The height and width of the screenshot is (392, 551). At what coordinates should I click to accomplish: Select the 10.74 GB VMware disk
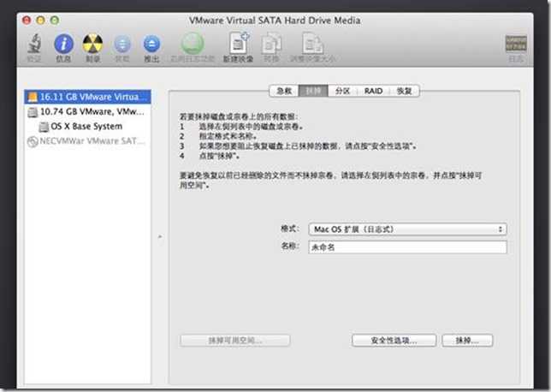click(87, 112)
